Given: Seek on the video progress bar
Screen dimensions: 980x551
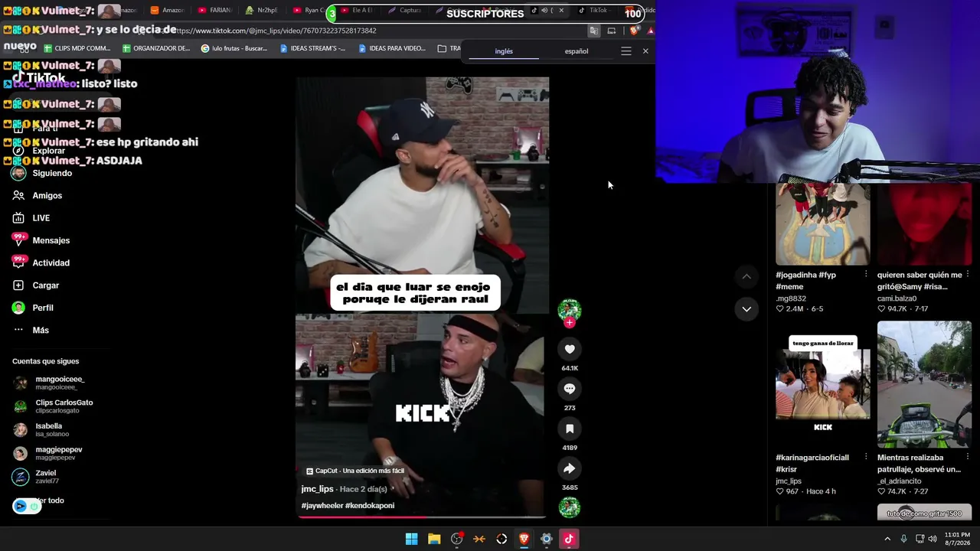Looking at the screenshot, I should click(422, 517).
